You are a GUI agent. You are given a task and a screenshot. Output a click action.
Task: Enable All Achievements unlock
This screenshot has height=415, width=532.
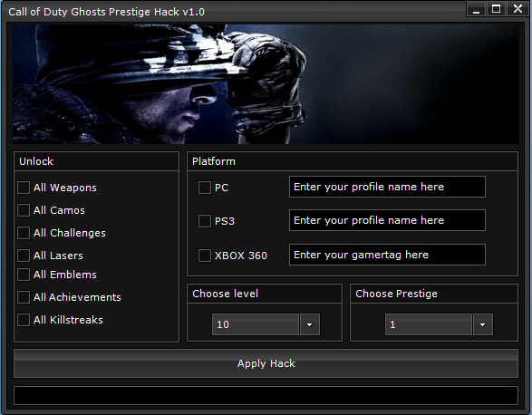click(x=24, y=297)
